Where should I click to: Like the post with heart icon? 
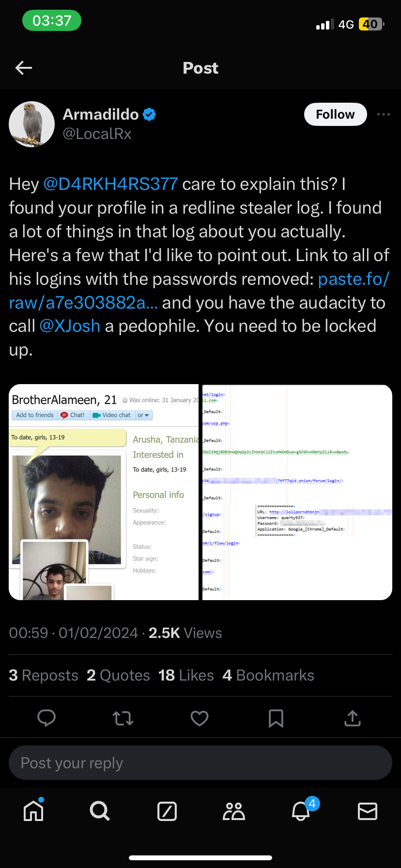click(200, 718)
